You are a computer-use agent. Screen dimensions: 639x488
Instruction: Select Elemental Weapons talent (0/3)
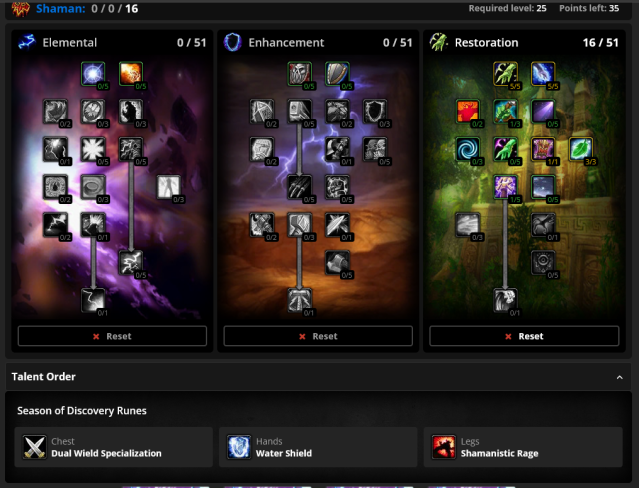point(300,225)
